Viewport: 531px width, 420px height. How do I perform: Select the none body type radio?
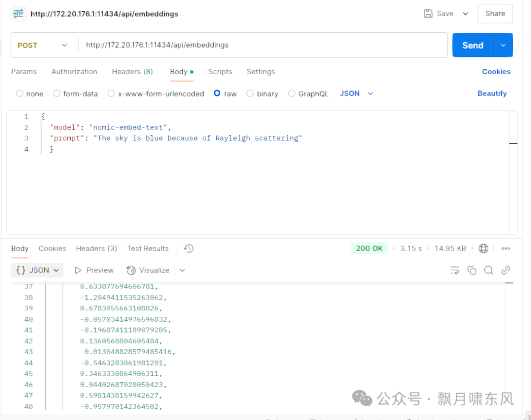pyautogui.click(x=20, y=93)
